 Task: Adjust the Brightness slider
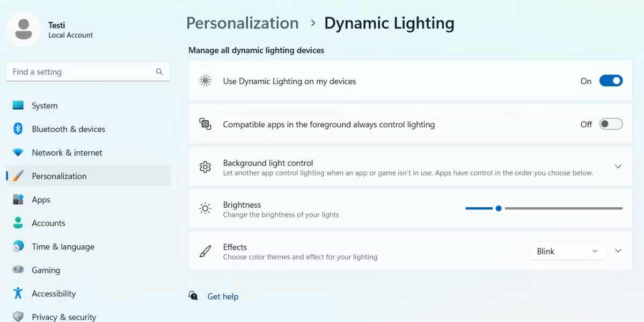[x=499, y=208]
